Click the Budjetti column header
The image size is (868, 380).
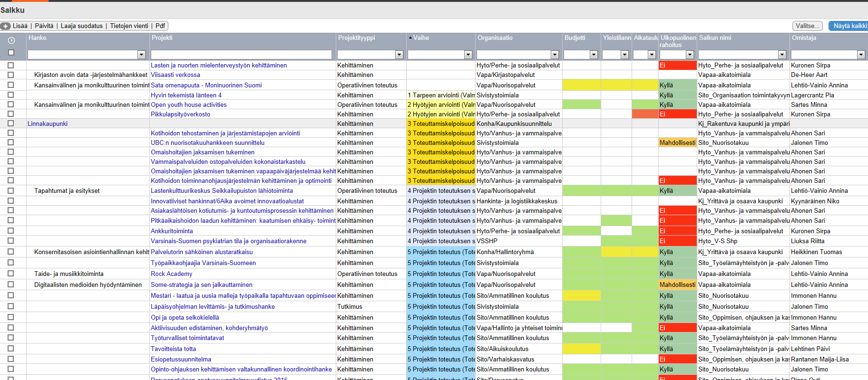tap(575, 38)
